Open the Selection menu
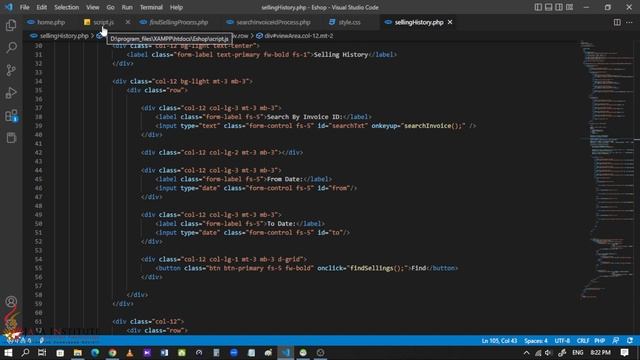 tap(67, 7)
